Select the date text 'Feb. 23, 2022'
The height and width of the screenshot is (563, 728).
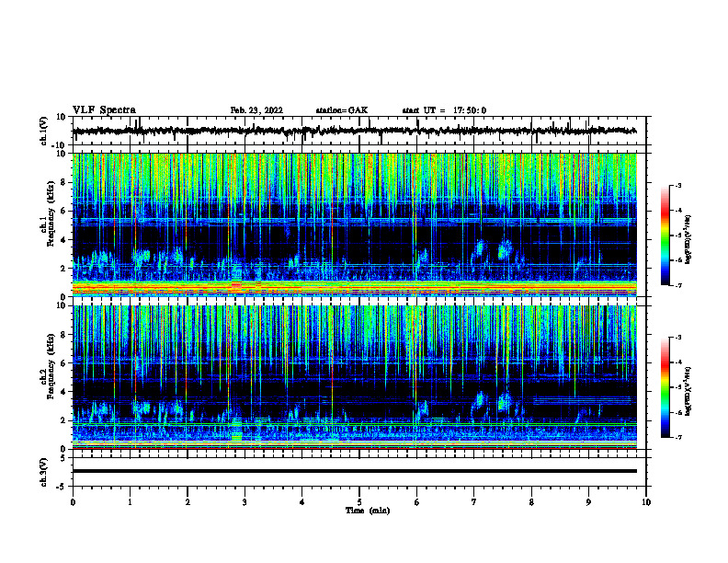pyautogui.click(x=256, y=110)
